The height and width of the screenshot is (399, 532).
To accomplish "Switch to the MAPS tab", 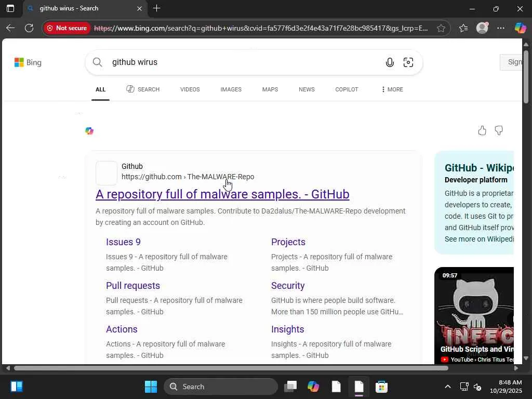I will click(x=270, y=89).
